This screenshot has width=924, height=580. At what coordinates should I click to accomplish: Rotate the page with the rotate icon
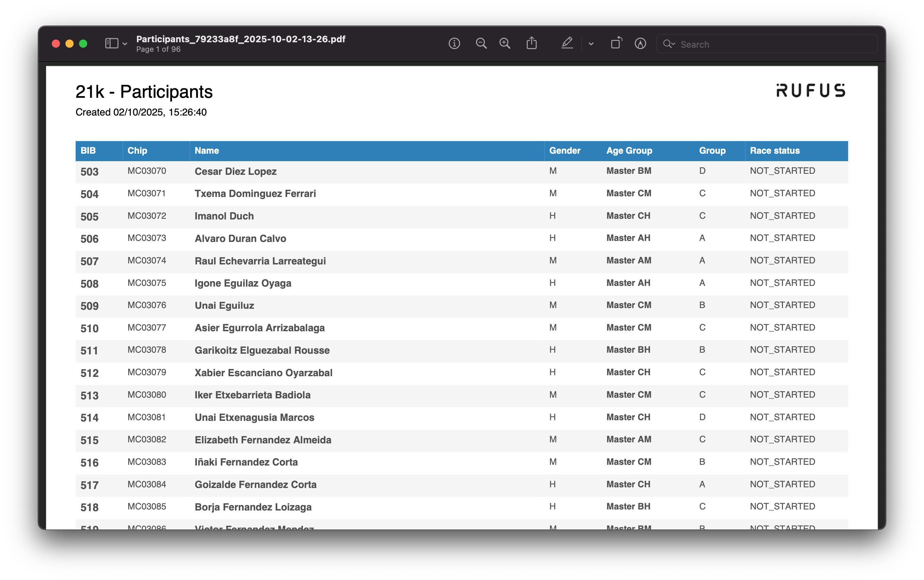pyautogui.click(x=616, y=43)
